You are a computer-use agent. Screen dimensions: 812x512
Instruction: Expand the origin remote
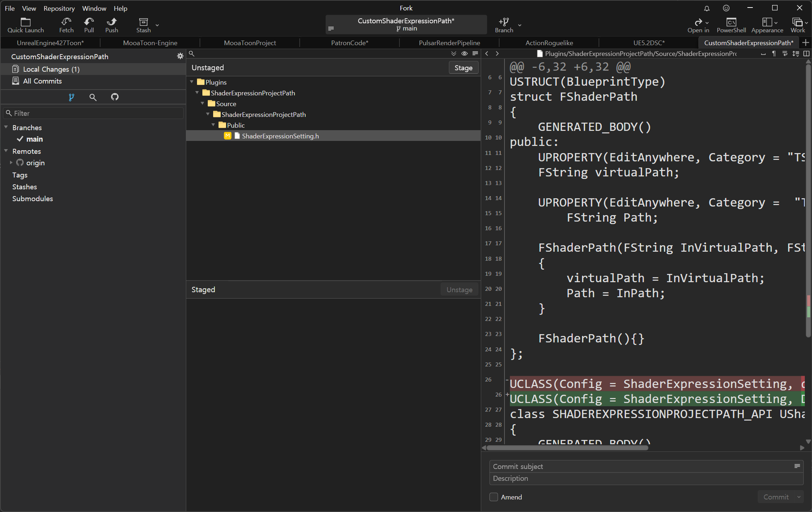pyautogui.click(x=11, y=163)
